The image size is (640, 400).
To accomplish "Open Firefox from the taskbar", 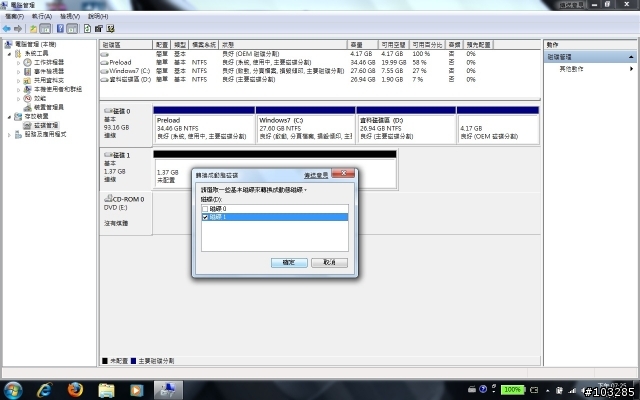I will pos(75,390).
